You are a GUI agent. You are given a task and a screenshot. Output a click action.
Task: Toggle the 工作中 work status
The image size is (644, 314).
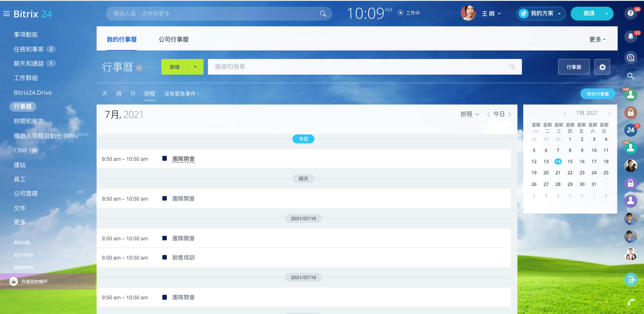point(409,13)
